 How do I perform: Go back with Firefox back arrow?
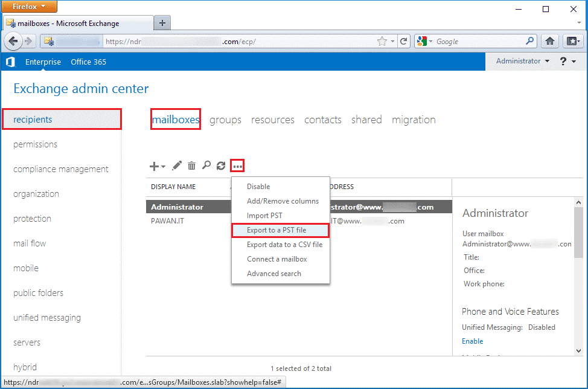pos(13,41)
